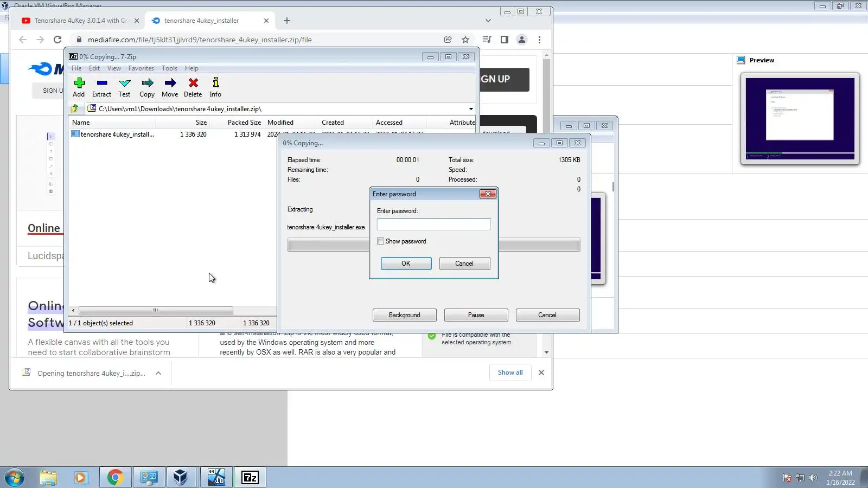The height and width of the screenshot is (488, 868).
Task: Reload the Chrome page
Action: (x=58, y=40)
